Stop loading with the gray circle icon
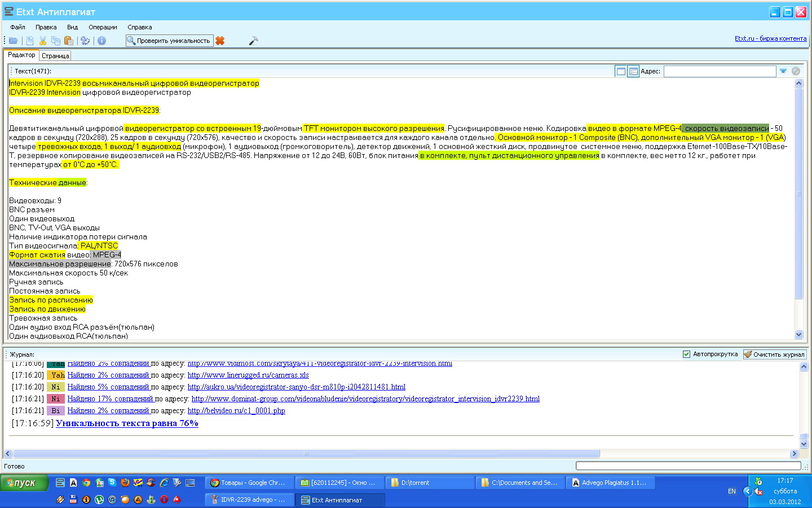 click(x=796, y=71)
